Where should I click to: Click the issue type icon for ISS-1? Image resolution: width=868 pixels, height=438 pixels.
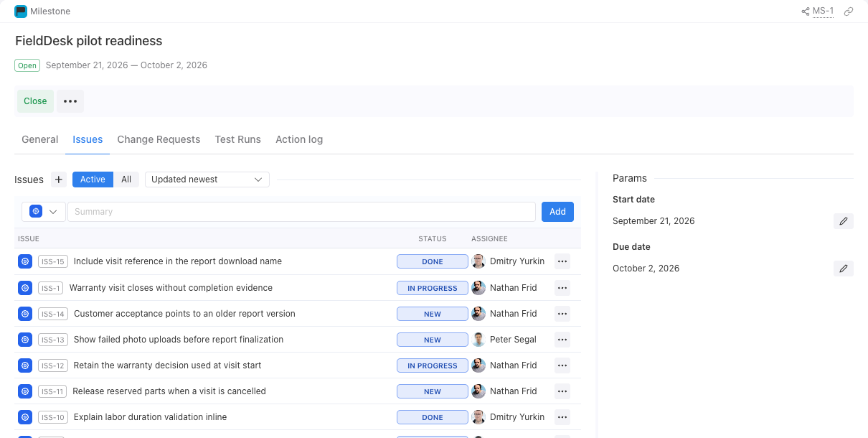[x=25, y=288]
